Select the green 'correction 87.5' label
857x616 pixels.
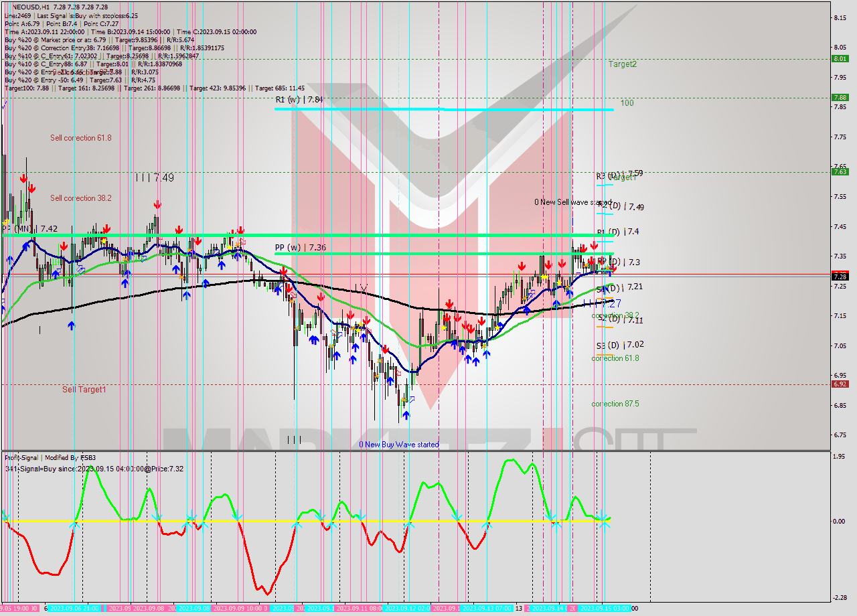click(615, 404)
